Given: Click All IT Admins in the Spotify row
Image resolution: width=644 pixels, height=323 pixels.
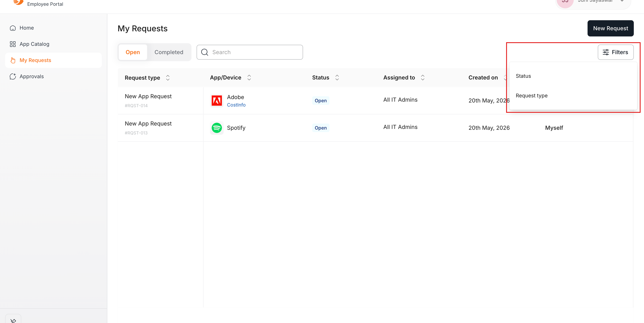Looking at the screenshot, I should (401, 127).
